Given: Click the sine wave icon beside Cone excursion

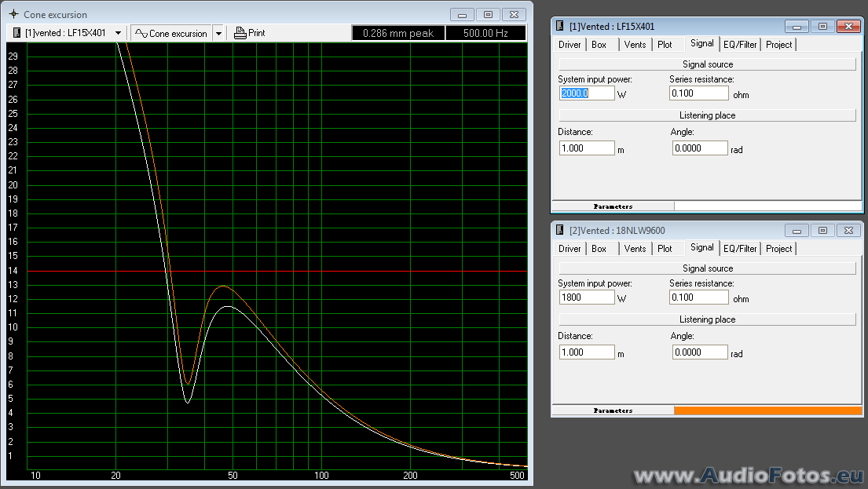Looking at the screenshot, I should [141, 33].
